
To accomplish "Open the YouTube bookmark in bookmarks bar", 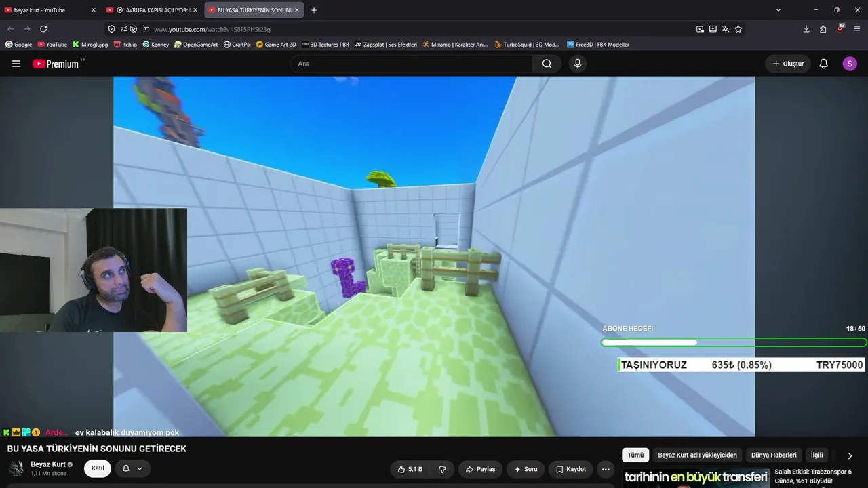I will 52,45.
